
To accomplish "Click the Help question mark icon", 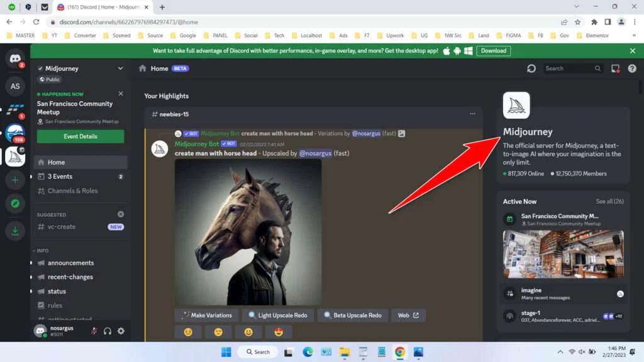I will 633,68.
